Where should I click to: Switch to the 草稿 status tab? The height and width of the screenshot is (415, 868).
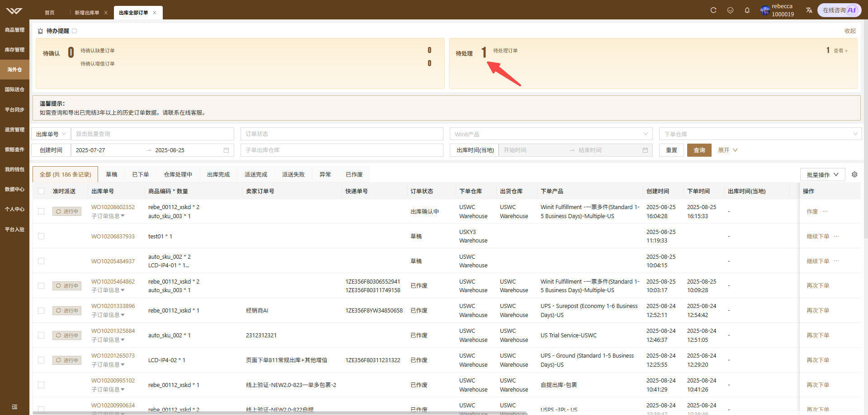click(112, 175)
